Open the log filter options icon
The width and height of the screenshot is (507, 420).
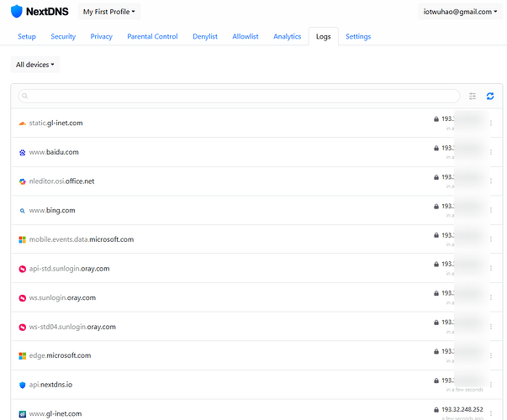pyautogui.click(x=473, y=97)
